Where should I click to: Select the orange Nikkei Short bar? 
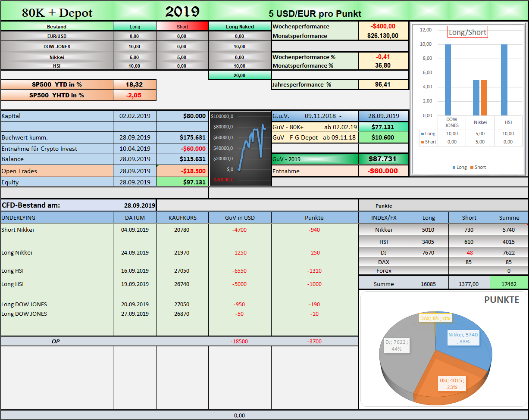(x=485, y=98)
